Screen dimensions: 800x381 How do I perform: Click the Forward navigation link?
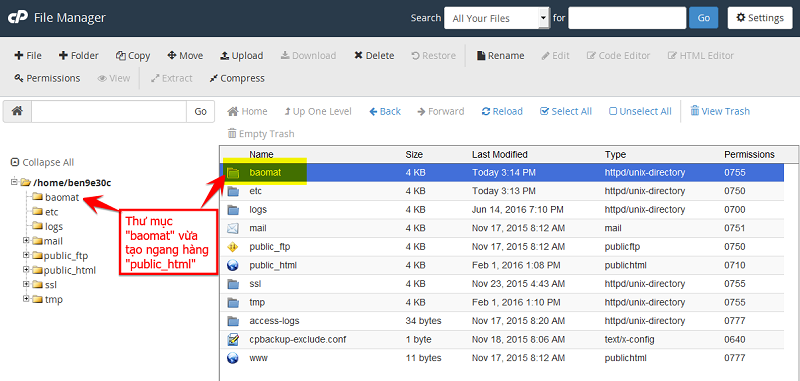point(441,111)
